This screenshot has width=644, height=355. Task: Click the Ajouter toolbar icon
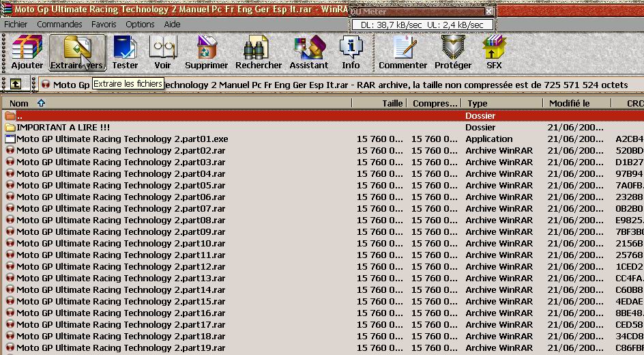click(27, 52)
